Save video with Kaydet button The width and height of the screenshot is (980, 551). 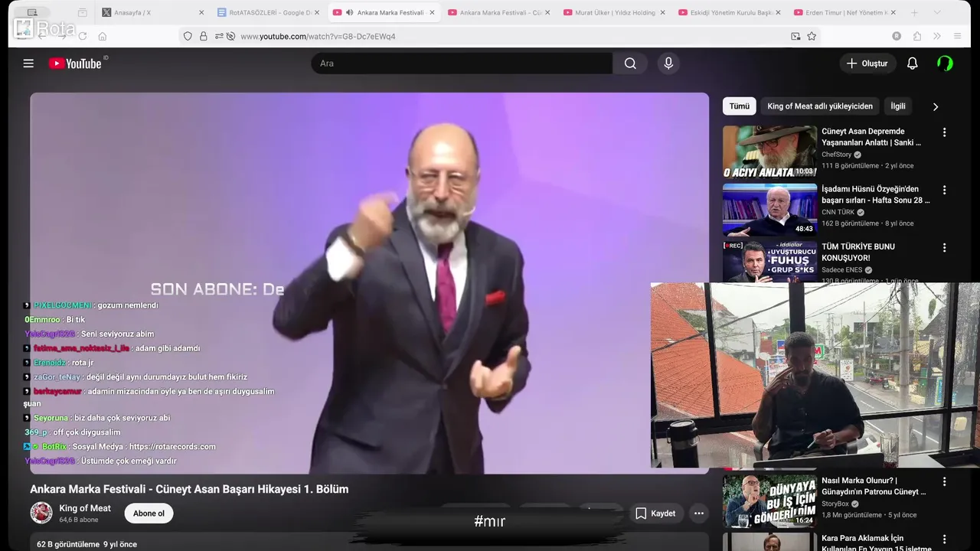656,514
